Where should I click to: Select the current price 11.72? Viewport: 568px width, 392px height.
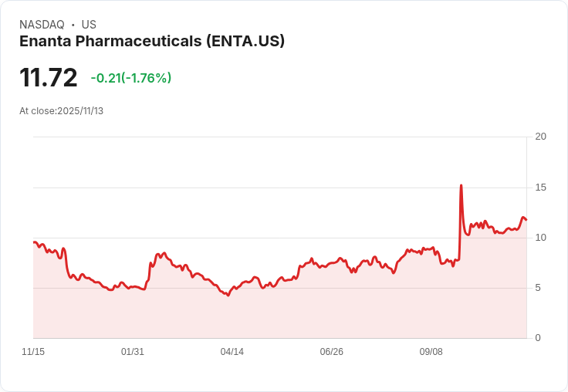pos(48,77)
